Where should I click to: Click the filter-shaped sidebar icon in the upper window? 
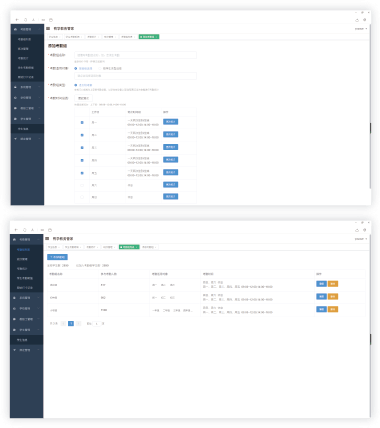pos(15,139)
